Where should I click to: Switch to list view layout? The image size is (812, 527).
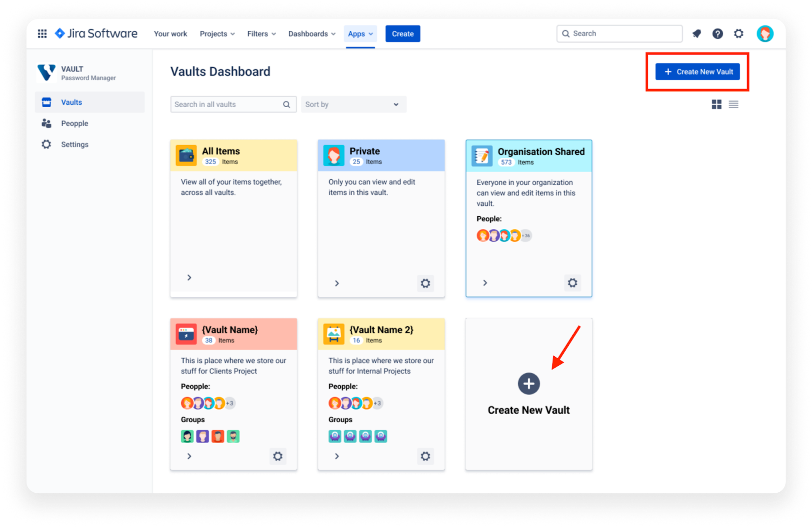pos(733,104)
